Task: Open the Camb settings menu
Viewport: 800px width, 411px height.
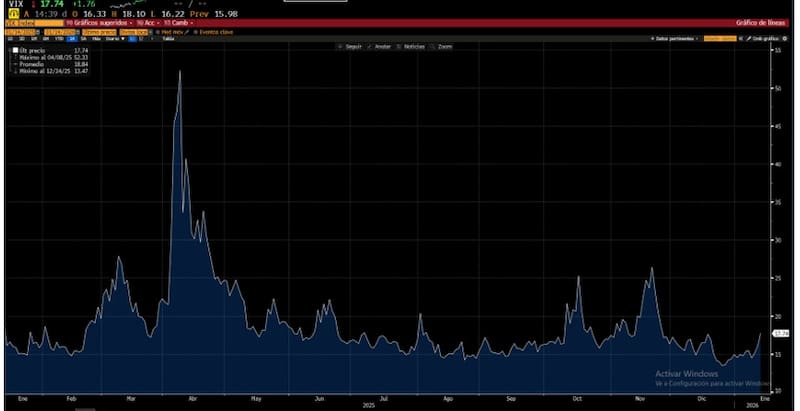Action: (181, 22)
